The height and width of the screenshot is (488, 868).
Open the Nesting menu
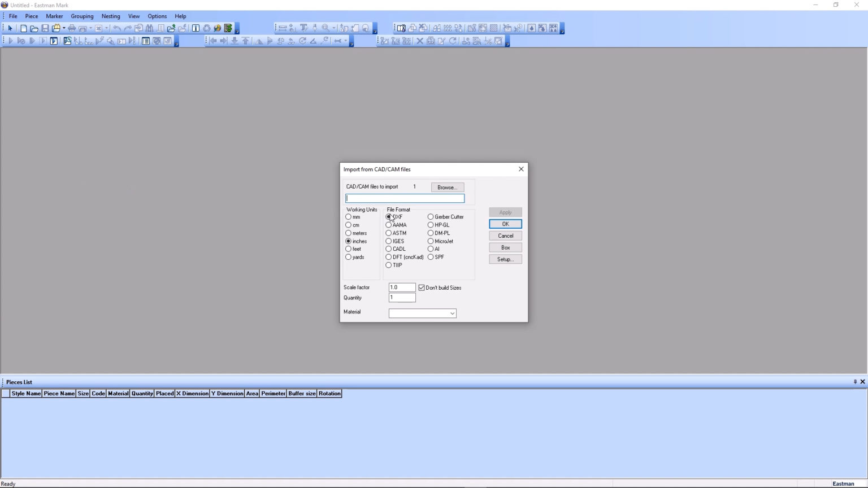111,16
